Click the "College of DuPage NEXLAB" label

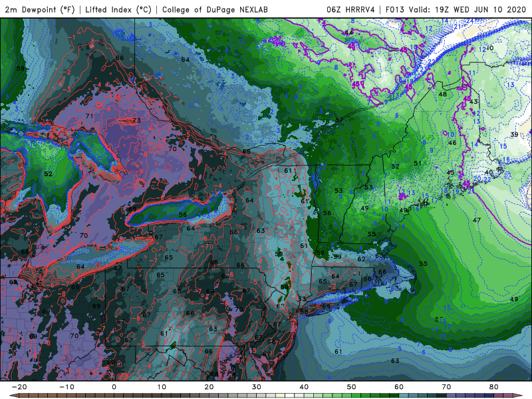[215, 9]
